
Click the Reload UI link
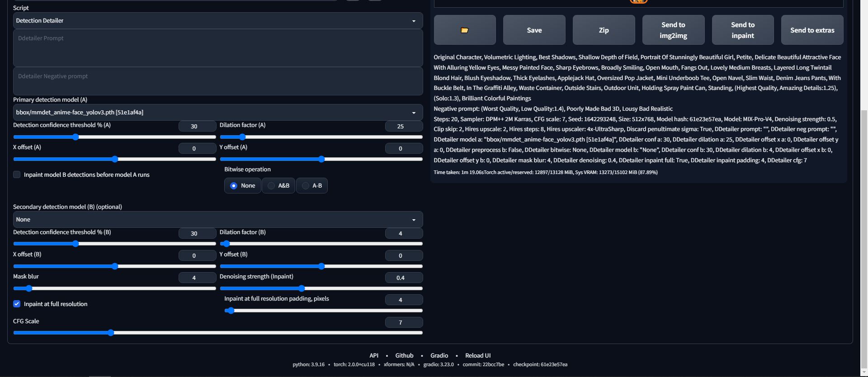click(478, 355)
